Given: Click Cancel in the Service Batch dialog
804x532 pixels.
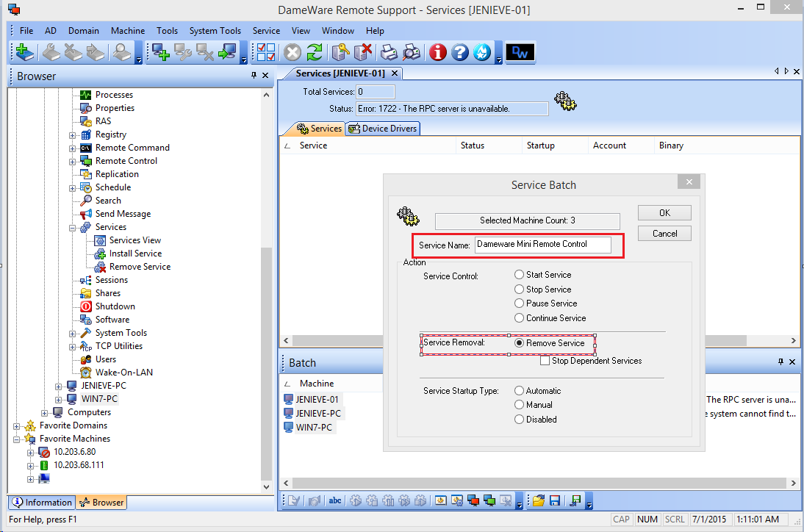Looking at the screenshot, I should coord(664,234).
